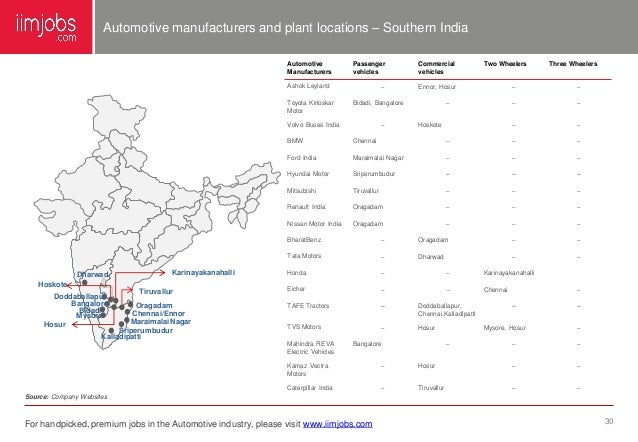Click the 'Automotive Manufacturers' column header

pos(309,68)
